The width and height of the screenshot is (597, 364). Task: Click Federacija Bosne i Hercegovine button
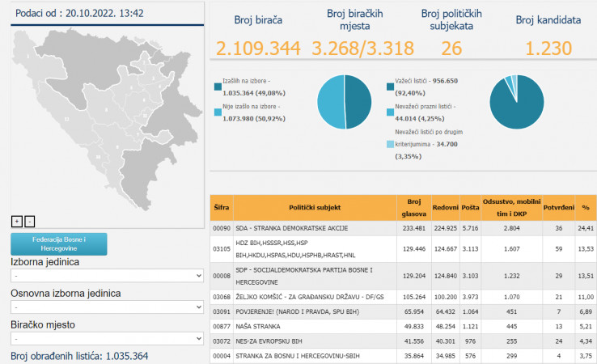click(x=58, y=244)
